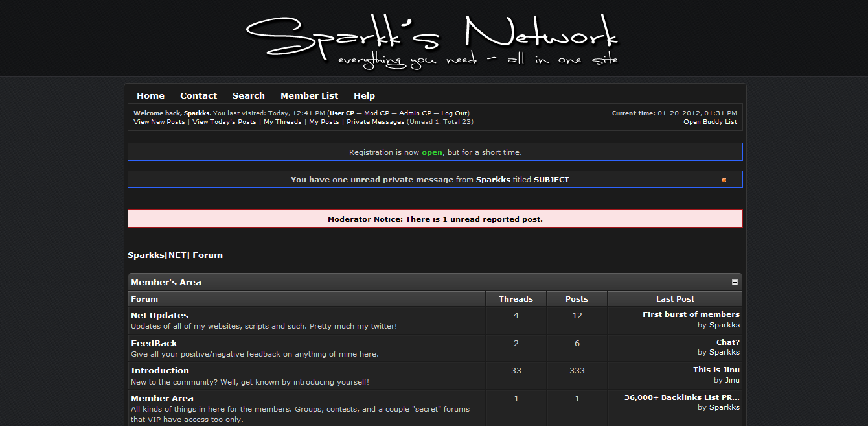Open the Buddy List
This screenshot has height=426, width=868.
(x=710, y=122)
